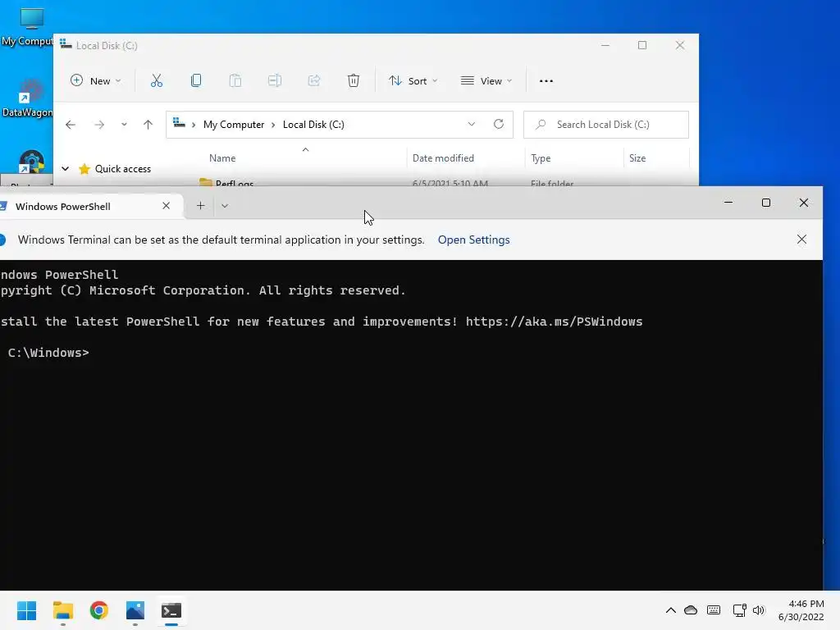Launch Google Chrome from the taskbar

coord(98,610)
